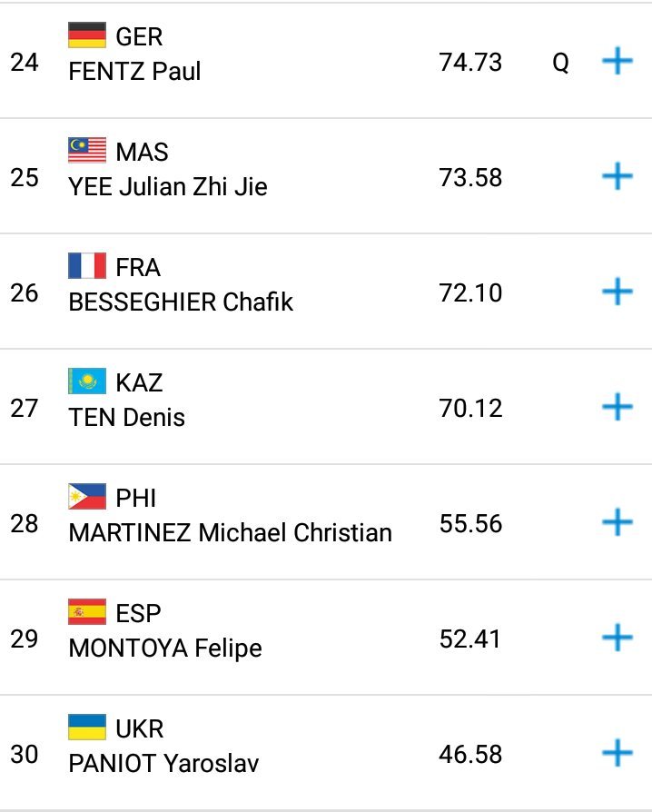This screenshot has height=812, width=652.
Task: Click the Germany flag icon
Action: (87, 36)
